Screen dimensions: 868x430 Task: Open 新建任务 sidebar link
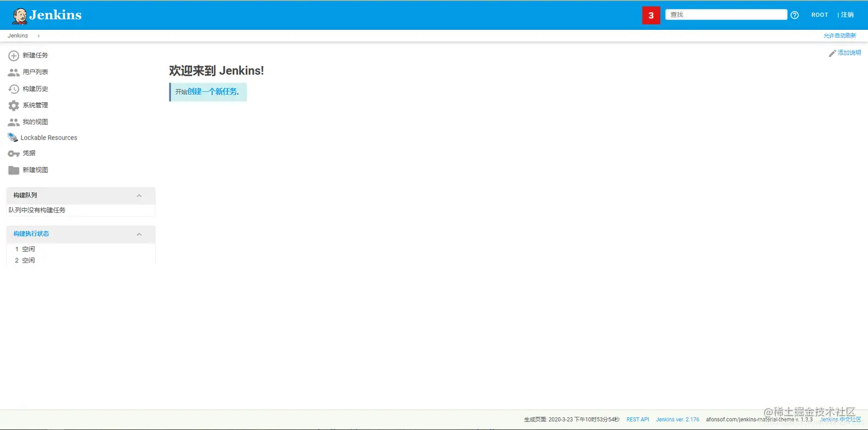[x=35, y=56]
